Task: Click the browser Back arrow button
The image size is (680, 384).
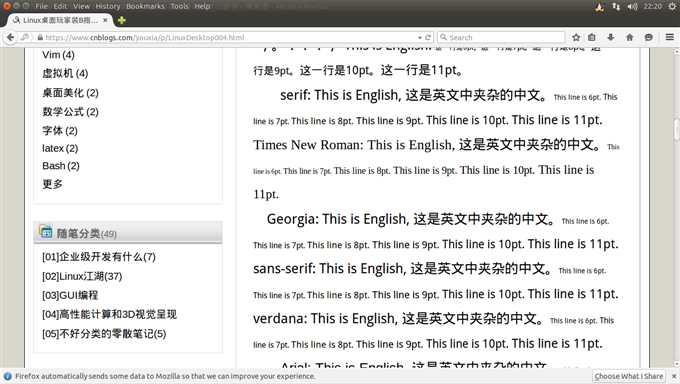Action: [10, 37]
